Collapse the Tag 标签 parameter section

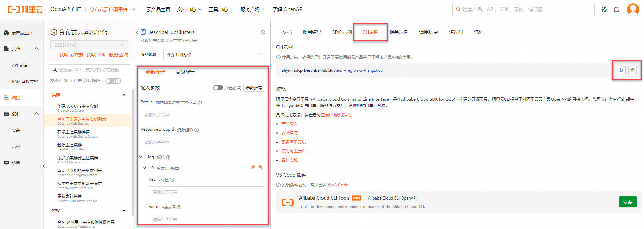(141, 157)
